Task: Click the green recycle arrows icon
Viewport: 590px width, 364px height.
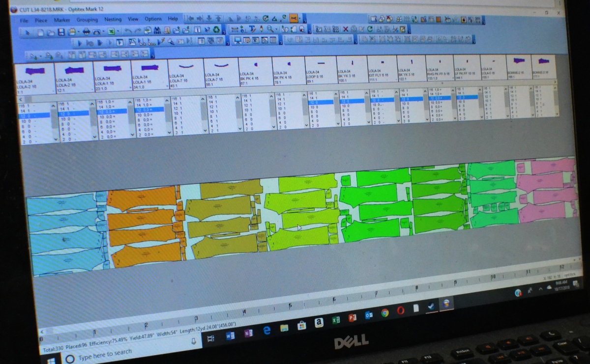Action: (x=216, y=29)
